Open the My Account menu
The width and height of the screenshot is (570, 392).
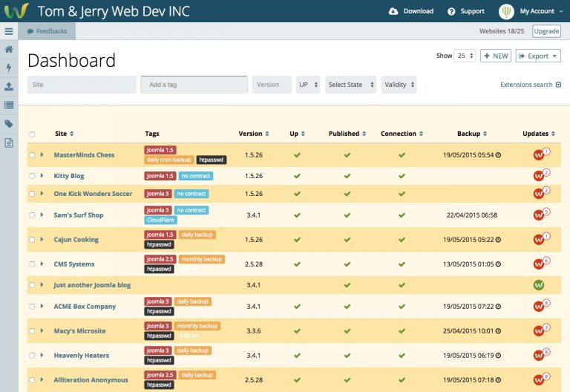pyautogui.click(x=531, y=11)
